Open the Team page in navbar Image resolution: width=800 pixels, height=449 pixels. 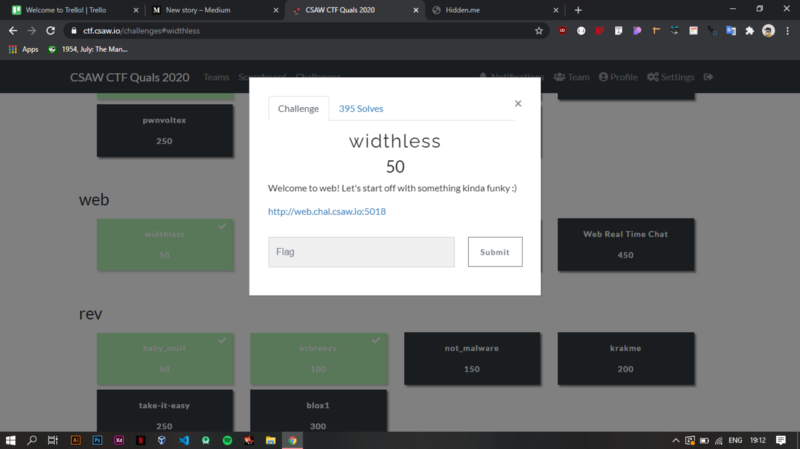571,77
